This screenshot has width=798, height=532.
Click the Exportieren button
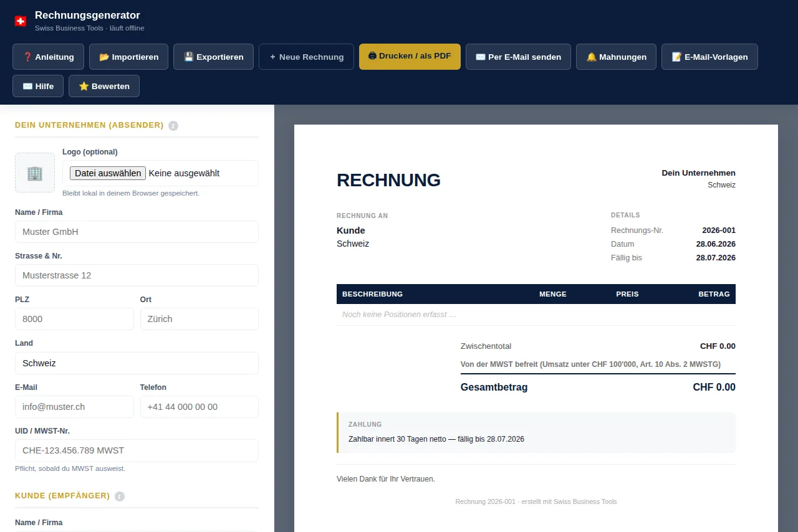pyautogui.click(x=213, y=57)
